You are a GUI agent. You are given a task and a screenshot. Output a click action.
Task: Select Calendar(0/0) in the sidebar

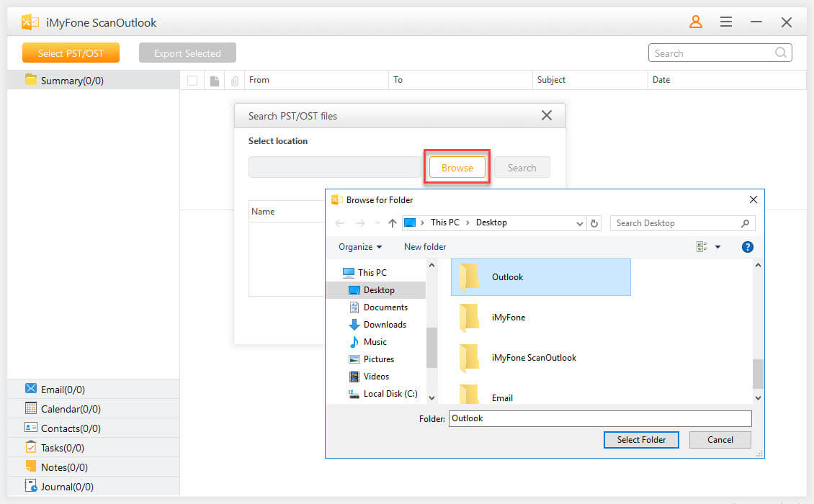click(71, 409)
